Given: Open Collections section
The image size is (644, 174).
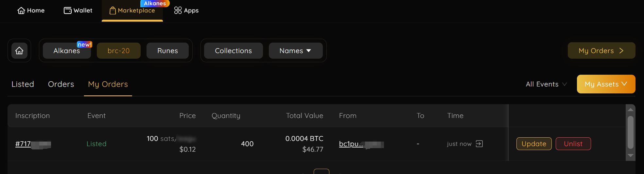Looking at the screenshot, I should [233, 51].
